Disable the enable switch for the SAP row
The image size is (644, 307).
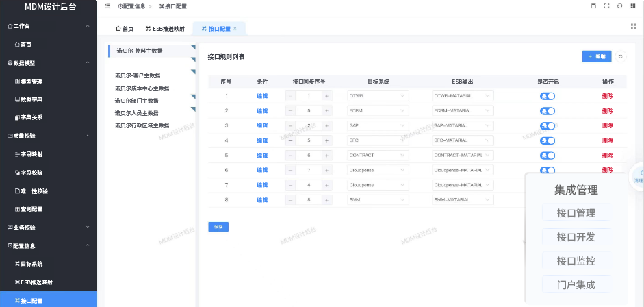[x=548, y=126]
